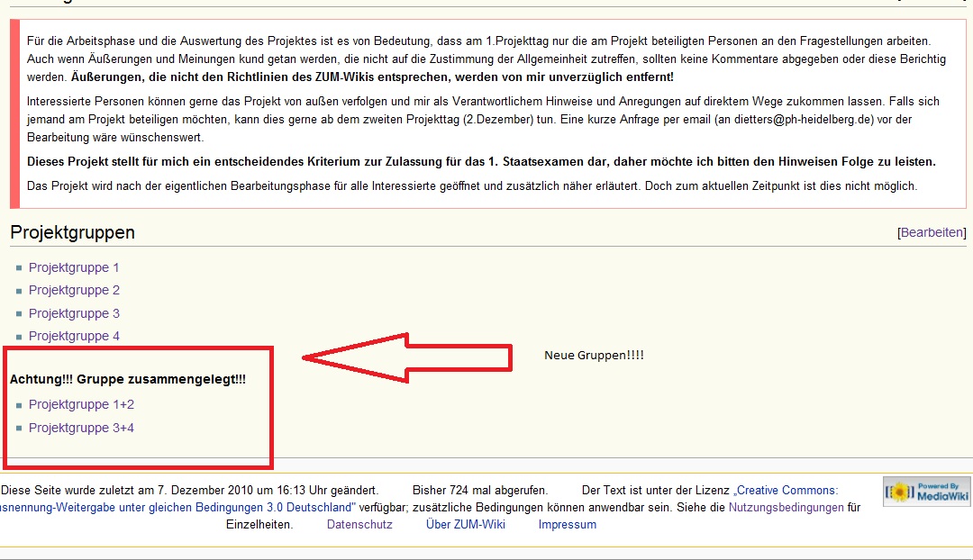This screenshot has width=973, height=560.
Task: Open the merged Projektgruppe 3+4 link
Action: [81, 428]
